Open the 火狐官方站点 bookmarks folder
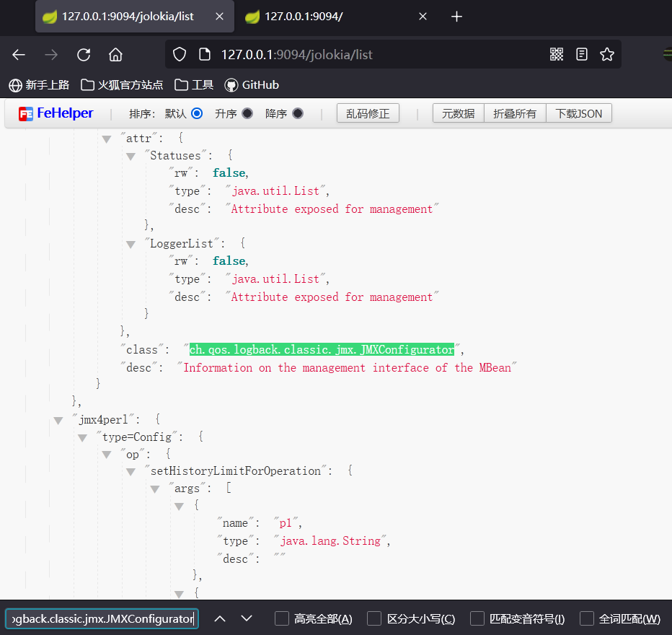Screen dimensions: 672x635 122,85
